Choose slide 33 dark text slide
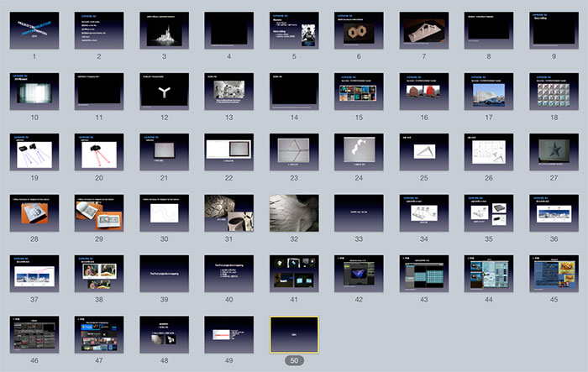Image resolution: width=588 pixels, height=372 pixels. 359,212
